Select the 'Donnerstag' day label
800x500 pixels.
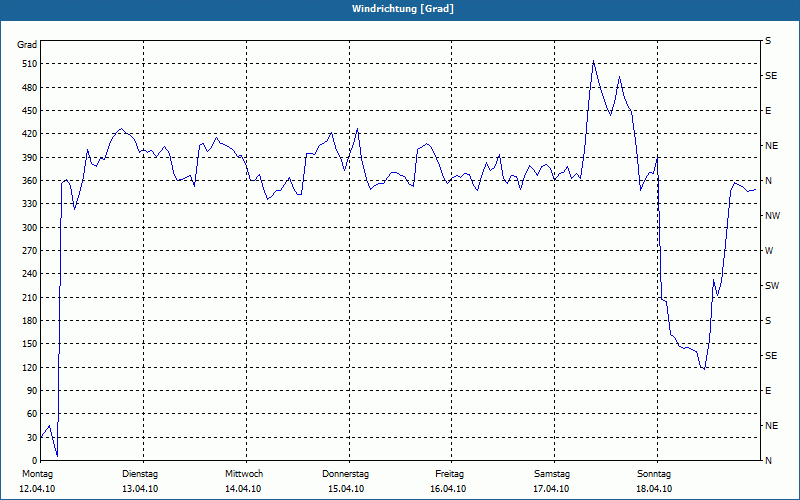[x=345, y=474]
